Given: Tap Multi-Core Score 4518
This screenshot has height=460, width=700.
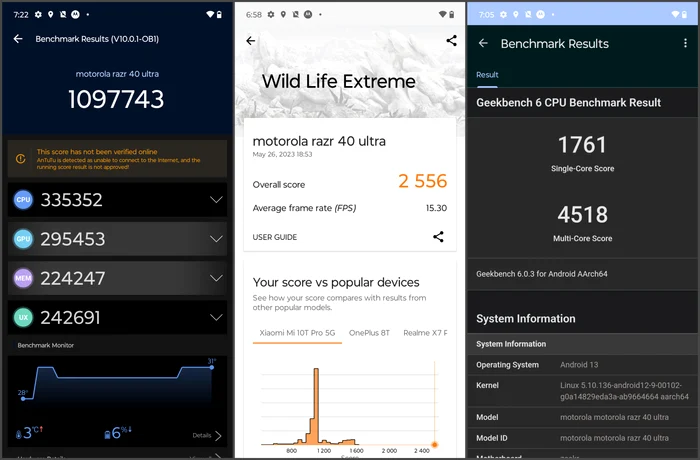Looking at the screenshot, I should click(x=582, y=215).
